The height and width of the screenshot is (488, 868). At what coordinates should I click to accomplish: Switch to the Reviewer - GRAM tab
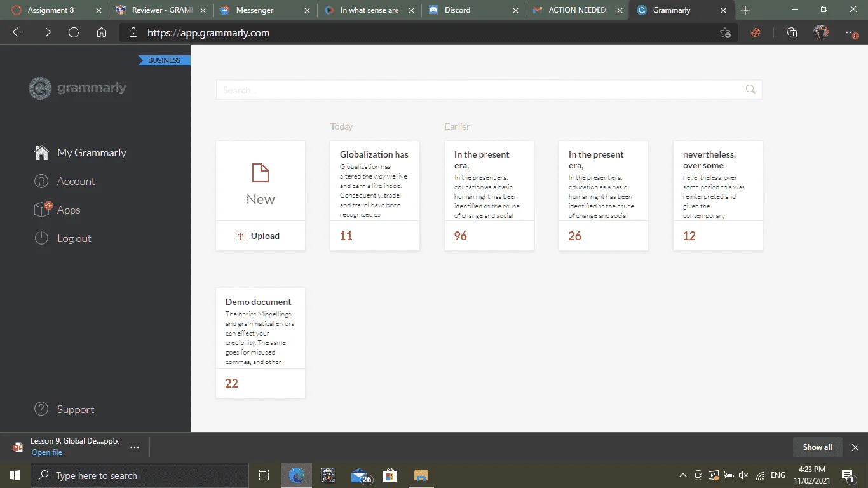tap(162, 10)
